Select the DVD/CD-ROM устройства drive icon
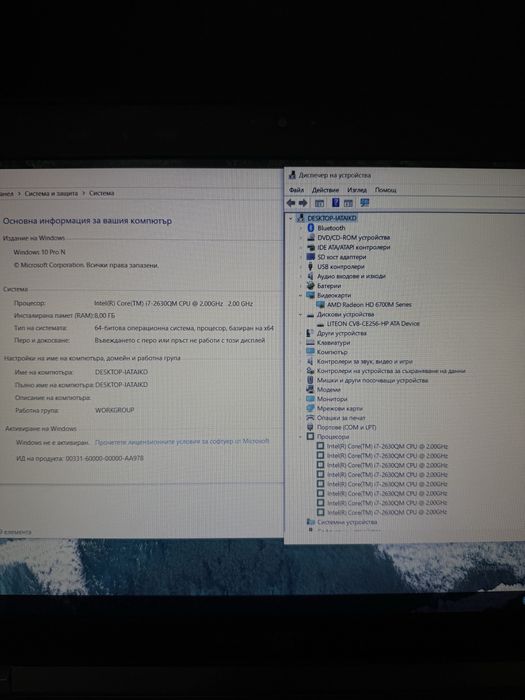The height and width of the screenshot is (700, 525). click(311, 238)
